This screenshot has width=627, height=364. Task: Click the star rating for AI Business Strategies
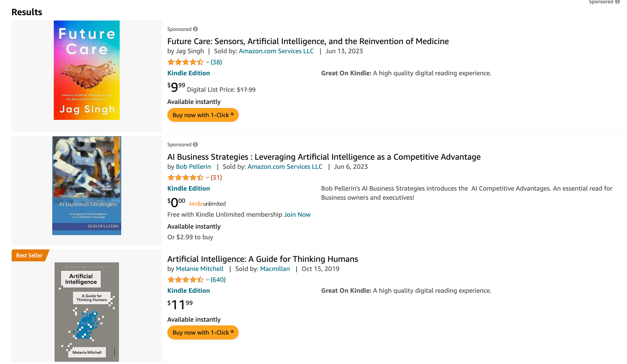[185, 177]
